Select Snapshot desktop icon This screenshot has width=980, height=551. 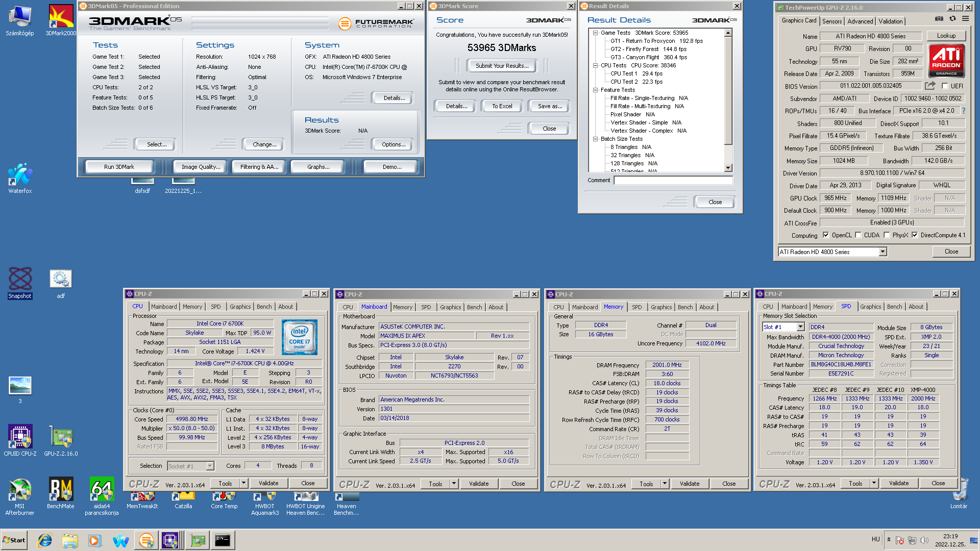coord(20,283)
